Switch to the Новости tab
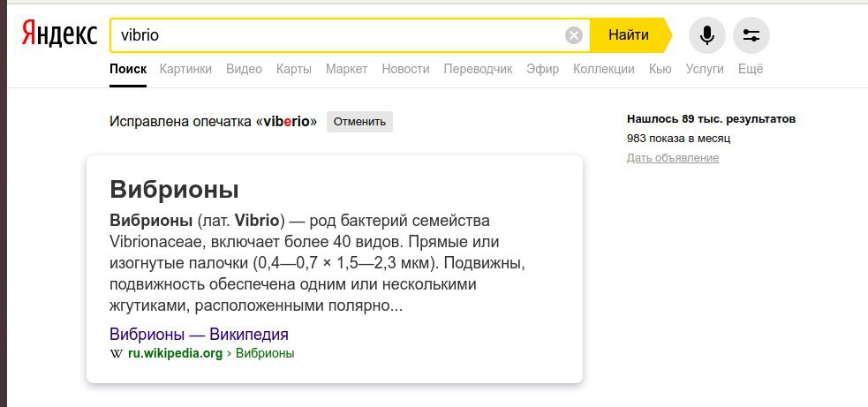The height and width of the screenshot is (407, 868). [406, 69]
